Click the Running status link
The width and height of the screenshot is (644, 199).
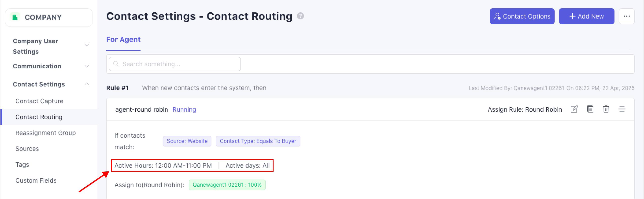[x=184, y=109]
